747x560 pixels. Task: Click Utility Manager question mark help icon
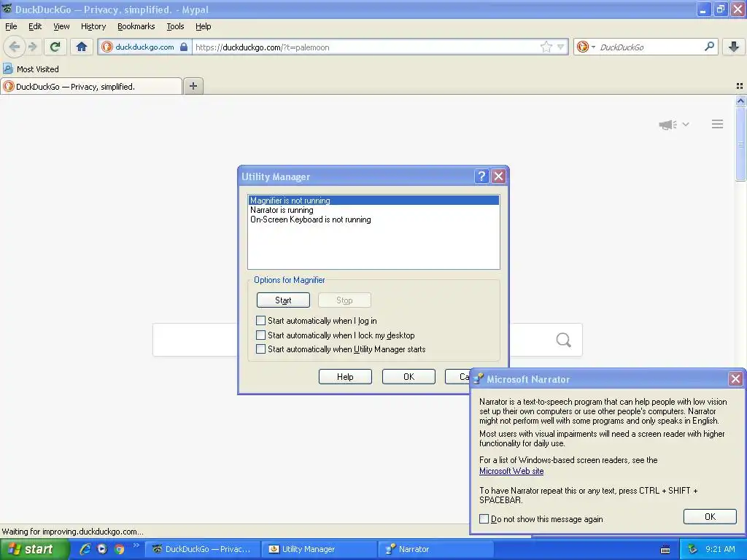pos(481,176)
